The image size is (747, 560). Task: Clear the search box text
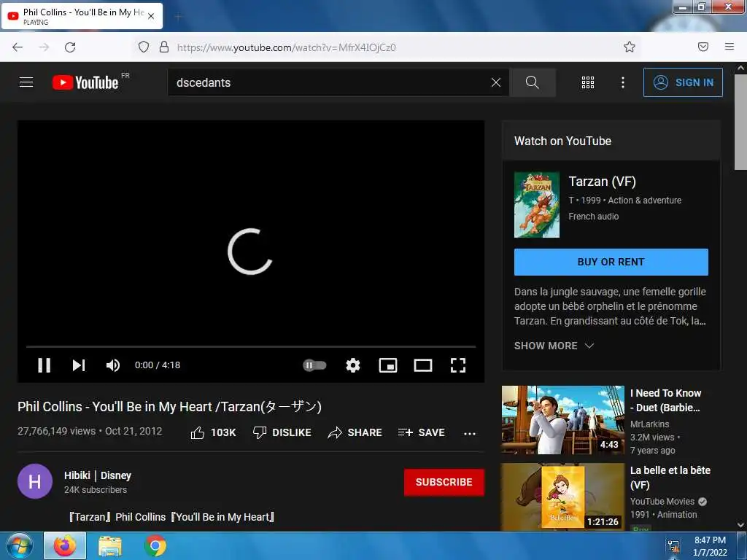[496, 82]
